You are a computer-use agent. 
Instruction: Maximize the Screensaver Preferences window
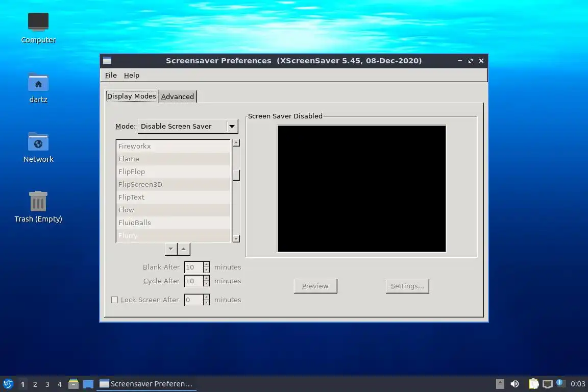471,61
